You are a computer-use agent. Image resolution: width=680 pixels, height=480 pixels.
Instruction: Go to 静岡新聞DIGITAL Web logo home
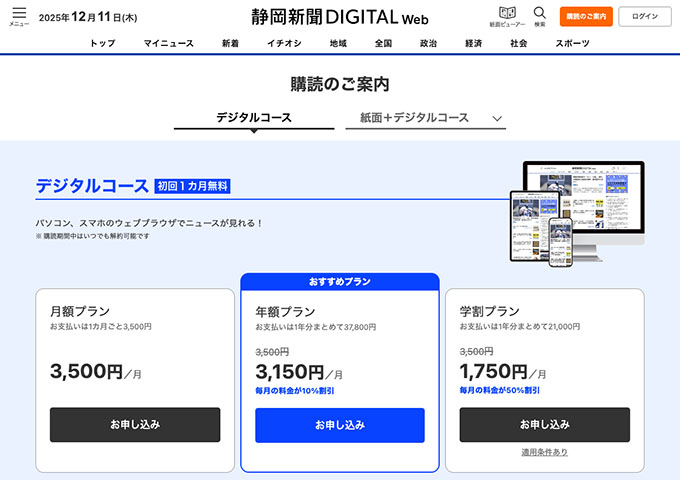pos(340,17)
